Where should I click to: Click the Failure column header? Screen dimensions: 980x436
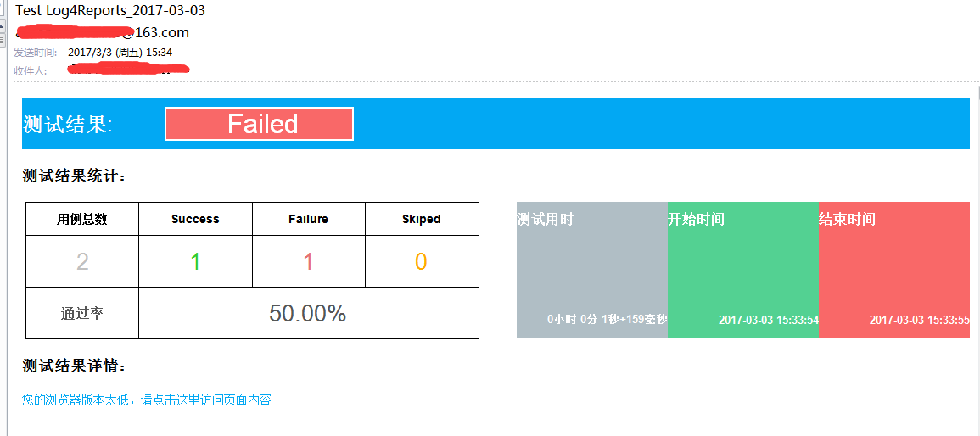click(309, 219)
